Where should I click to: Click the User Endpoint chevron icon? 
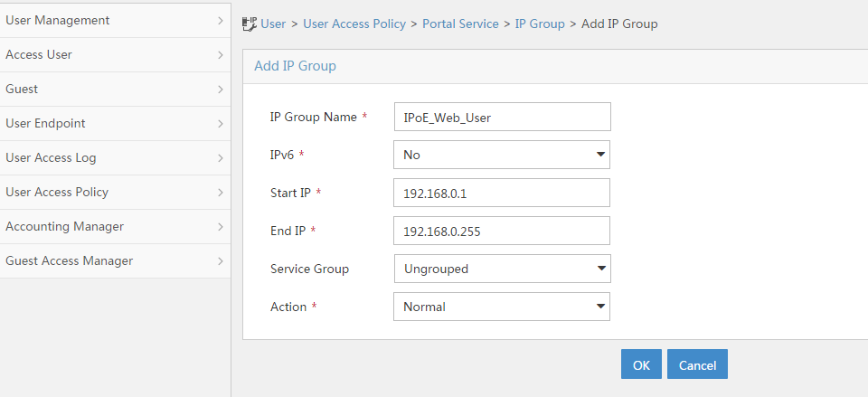coord(221,124)
